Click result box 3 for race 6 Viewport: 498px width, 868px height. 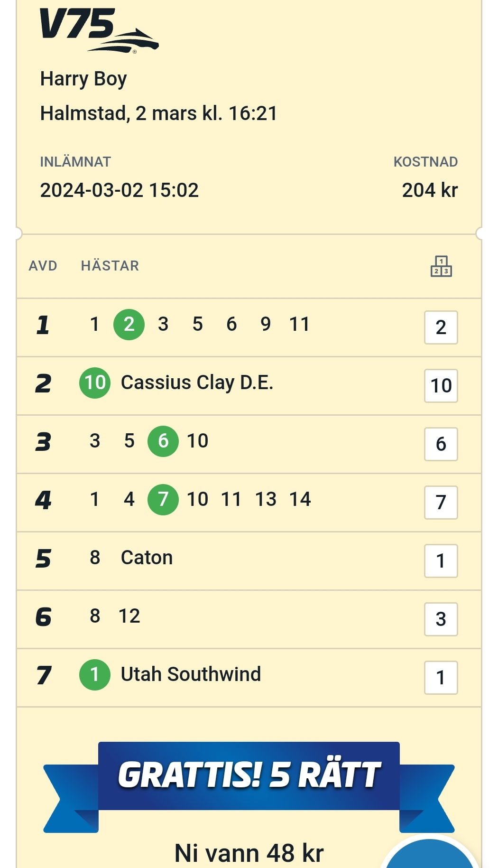441,619
